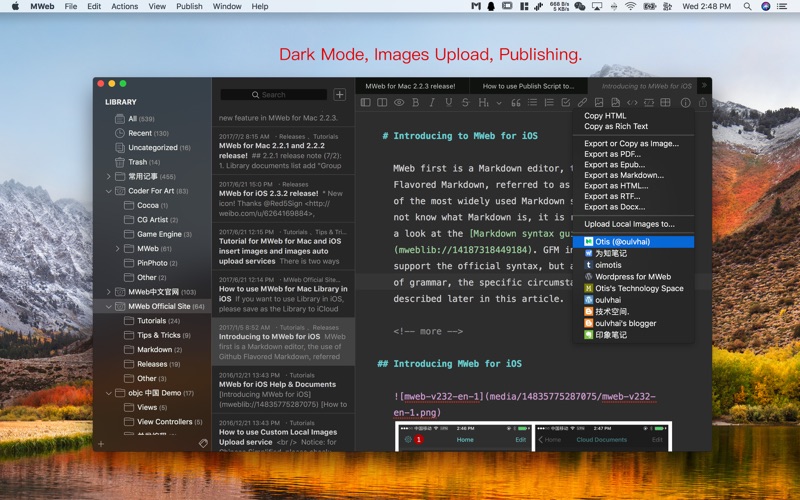
Task: Select Wordpress for MWeb publishing option
Action: tap(632, 277)
